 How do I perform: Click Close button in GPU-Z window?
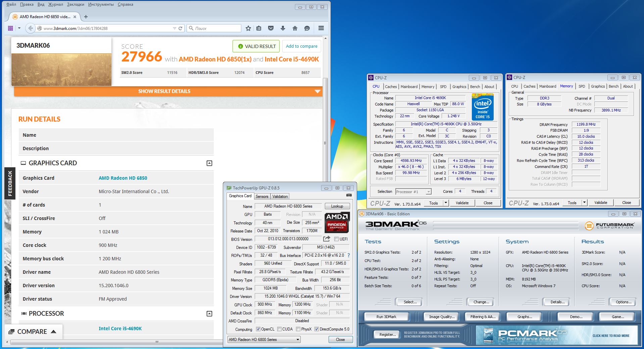[340, 340]
